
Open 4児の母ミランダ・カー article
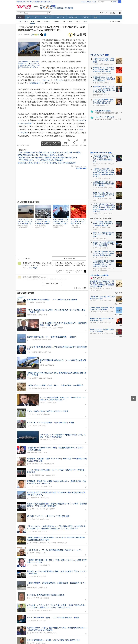[x=48, y=516]
